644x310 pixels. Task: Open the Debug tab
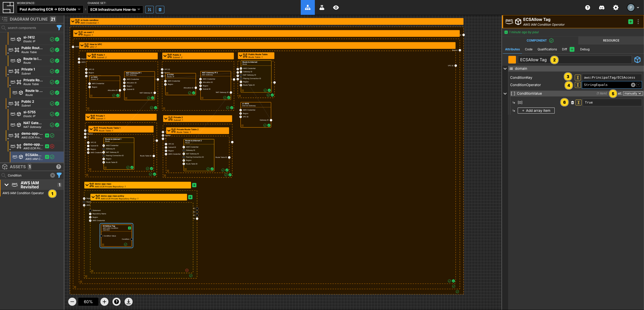(585, 49)
